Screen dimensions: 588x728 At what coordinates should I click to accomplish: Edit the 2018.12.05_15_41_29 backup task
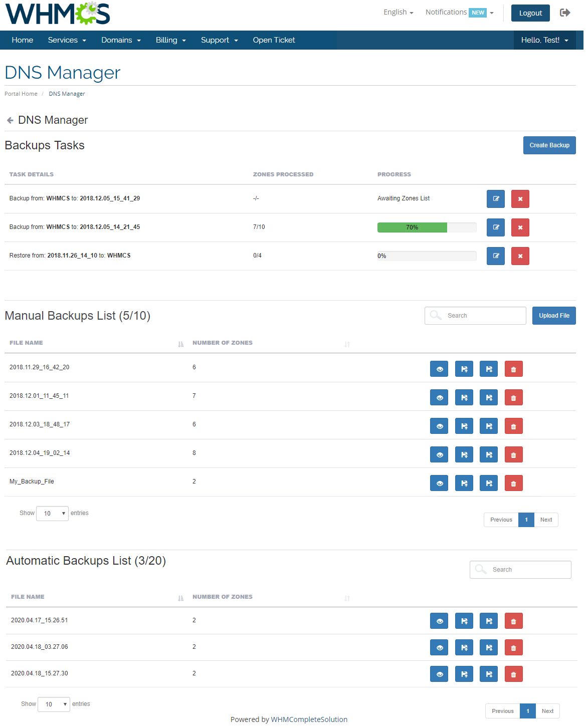(495, 199)
